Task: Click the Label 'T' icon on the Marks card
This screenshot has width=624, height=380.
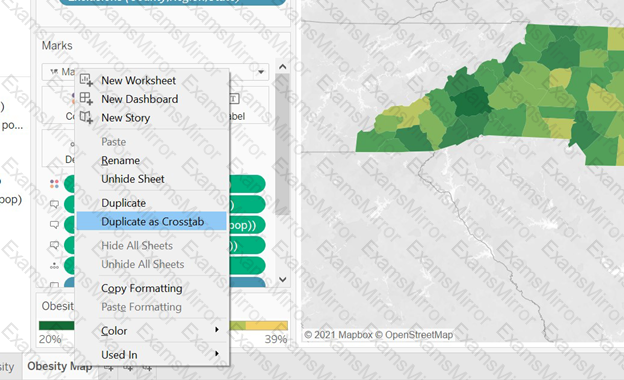Action: 234,98
